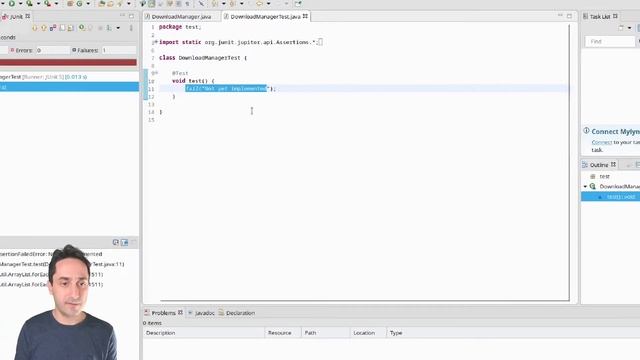Select the Outline view tab

click(599, 165)
